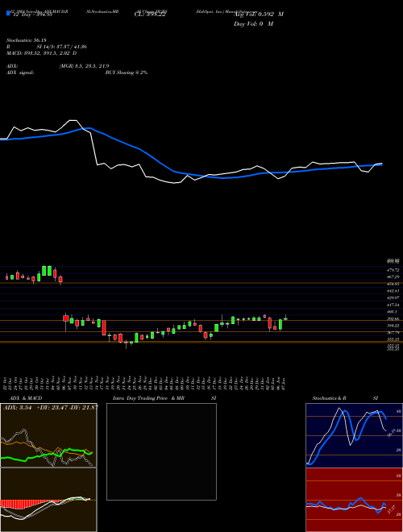Open the blue Stochastics chart panel

click(354, 435)
